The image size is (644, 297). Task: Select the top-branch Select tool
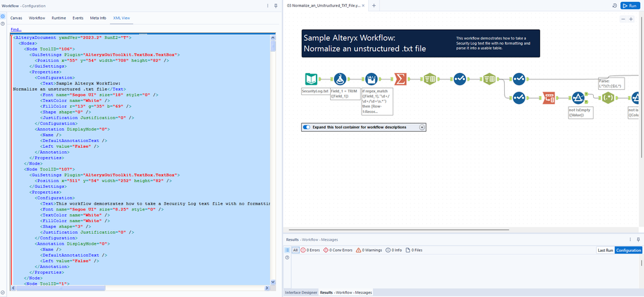519,79
